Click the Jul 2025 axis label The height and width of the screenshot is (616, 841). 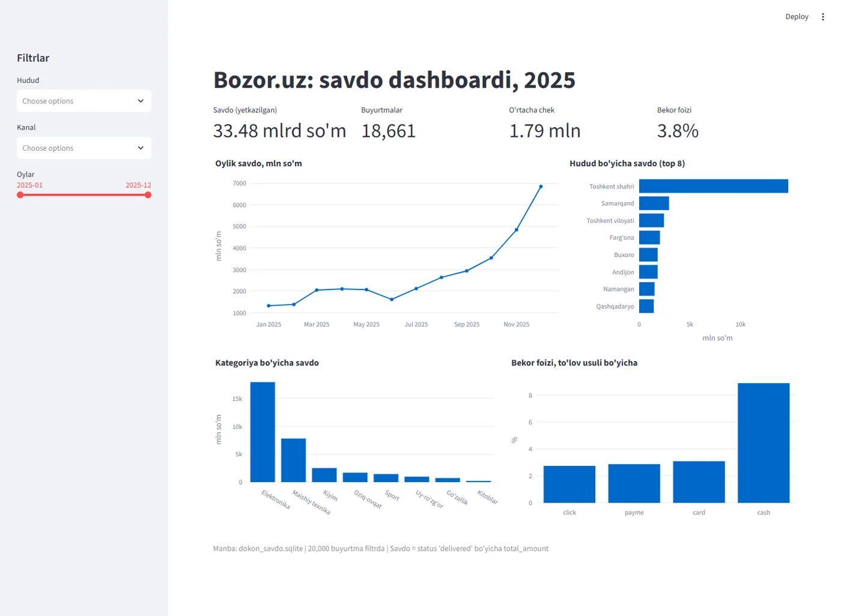pyautogui.click(x=416, y=324)
